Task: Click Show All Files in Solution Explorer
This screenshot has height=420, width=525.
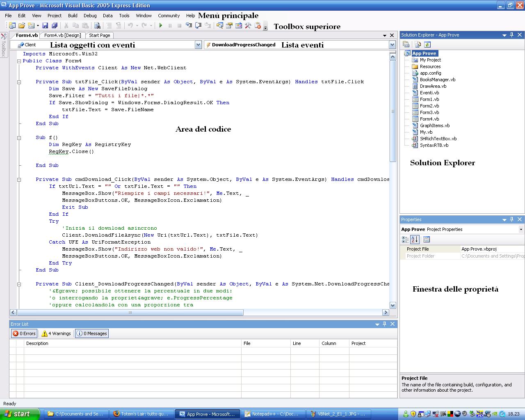Action: click(418, 44)
